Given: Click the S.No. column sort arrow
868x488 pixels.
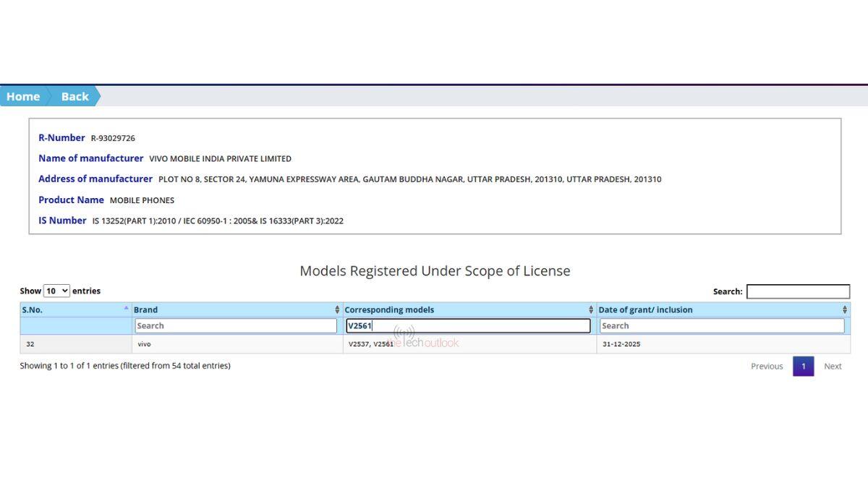Looking at the screenshot, I should pyautogui.click(x=126, y=309).
